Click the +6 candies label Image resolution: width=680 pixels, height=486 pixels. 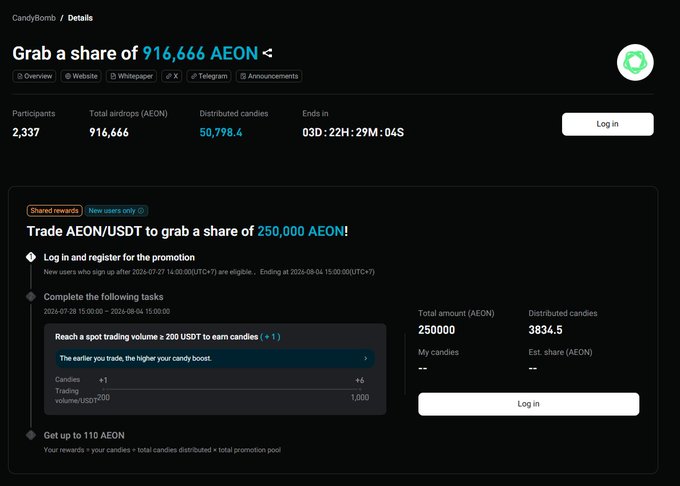click(360, 380)
